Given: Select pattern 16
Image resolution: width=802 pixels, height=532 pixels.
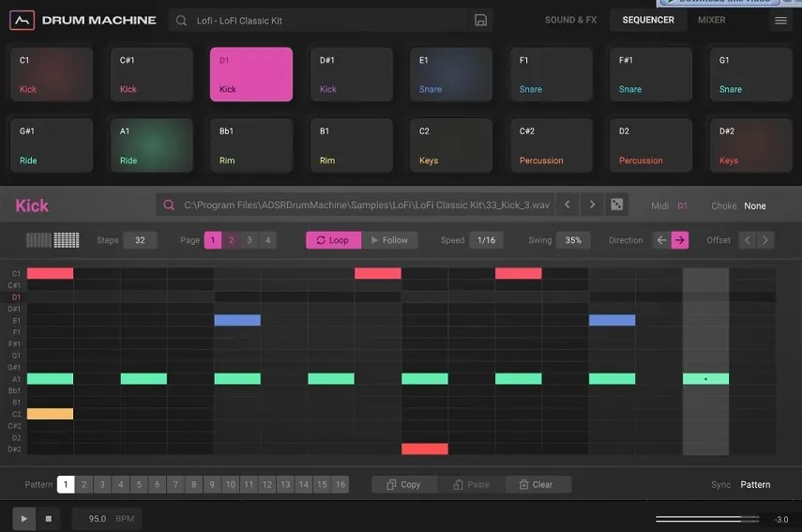Looking at the screenshot, I should [340, 484].
